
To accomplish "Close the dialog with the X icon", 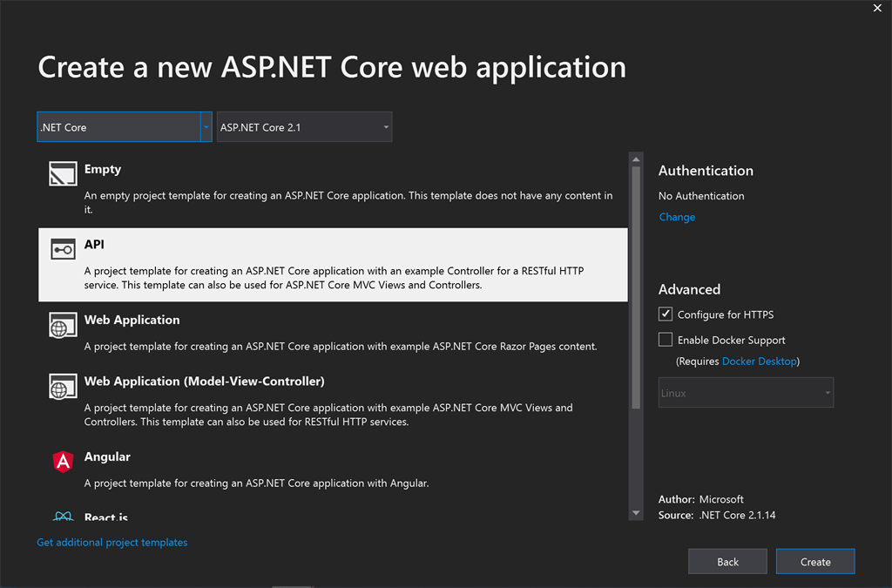I will coord(877,8).
